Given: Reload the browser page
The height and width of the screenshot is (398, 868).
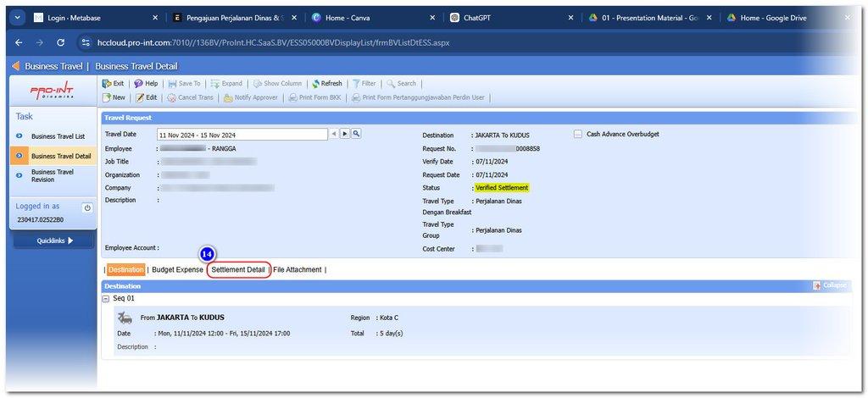Looking at the screenshot, I should (61, 42).
